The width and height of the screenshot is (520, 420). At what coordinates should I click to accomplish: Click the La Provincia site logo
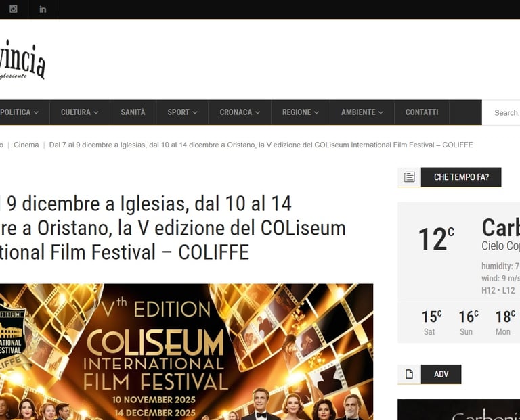tap(22, 60)
